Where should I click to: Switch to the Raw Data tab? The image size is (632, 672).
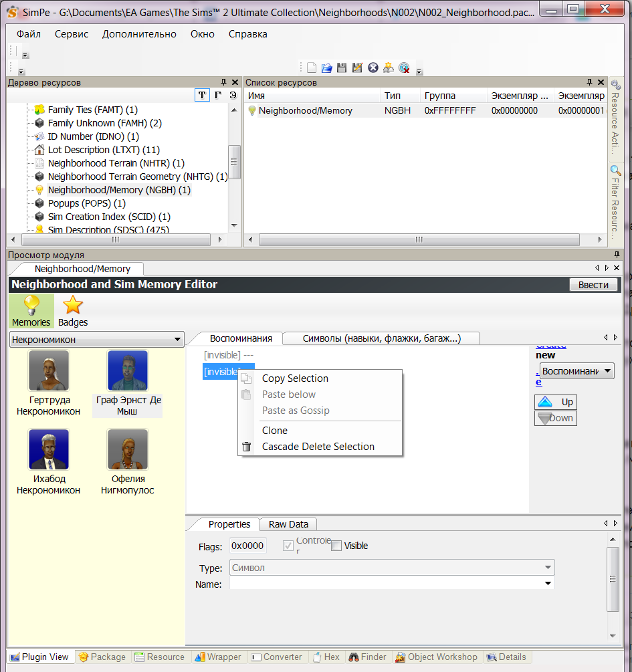tap(288, 524)
